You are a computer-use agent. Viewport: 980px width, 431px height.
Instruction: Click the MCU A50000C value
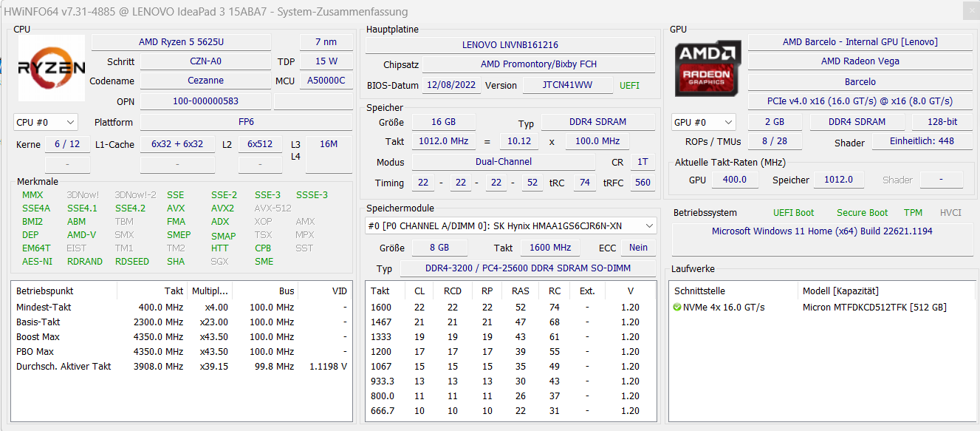[x=326, y=81]
